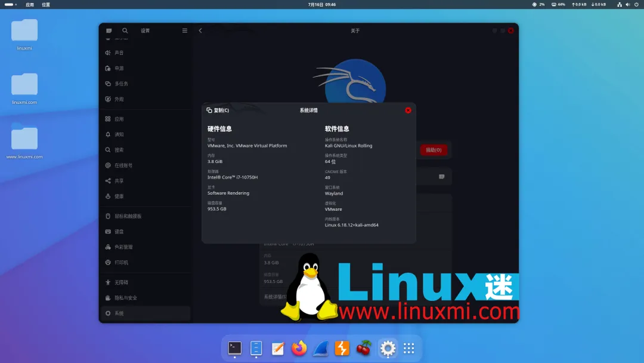Click the CPU 2% indicator
The width and height of the screenshot is (644, 363).
pos(538,5)
